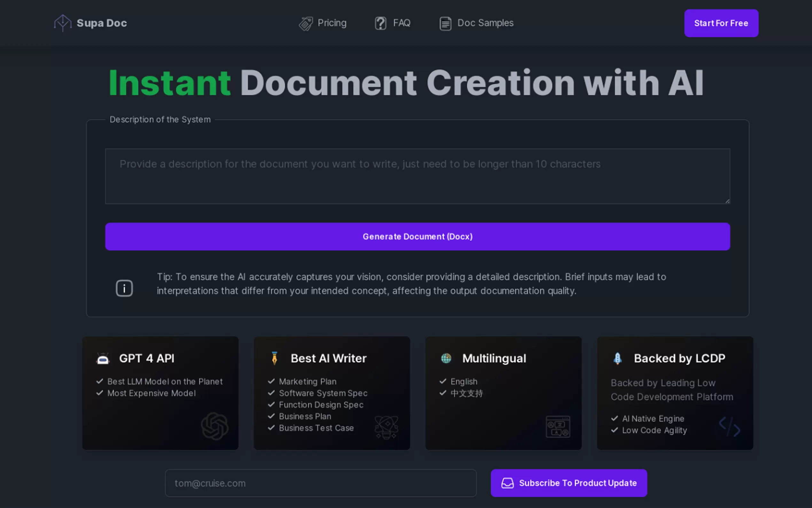This screenshot has width=812, height=508.
Task: Open the FAQ menu item
Action: [x=402, y=23]
